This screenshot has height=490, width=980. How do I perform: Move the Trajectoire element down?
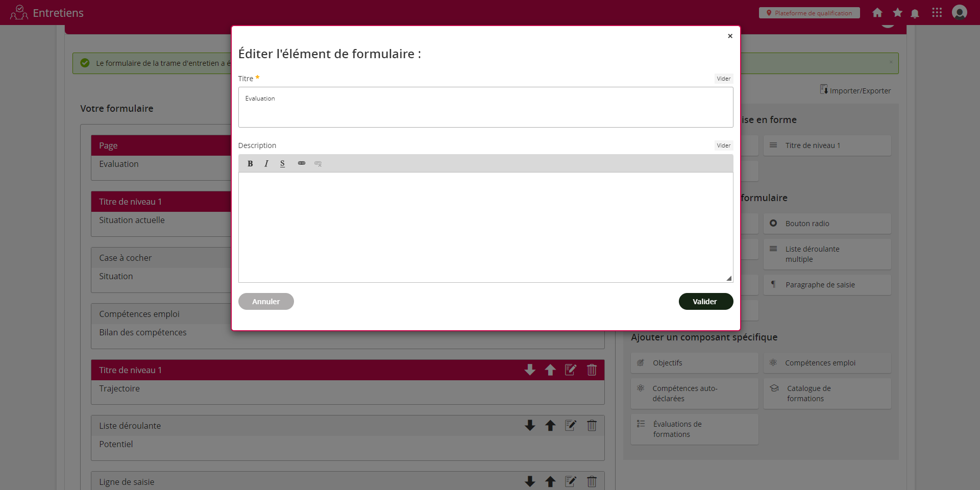(530, 370)
